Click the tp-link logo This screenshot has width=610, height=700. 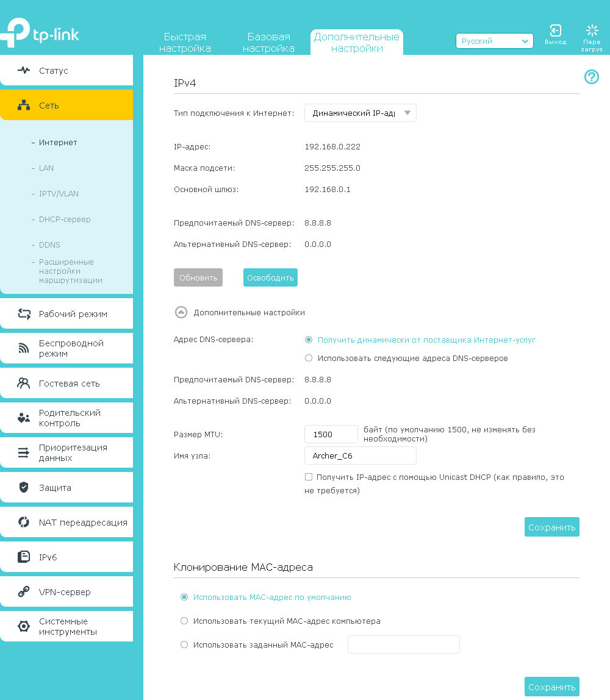pyautogui.click(x=40, y=32)
